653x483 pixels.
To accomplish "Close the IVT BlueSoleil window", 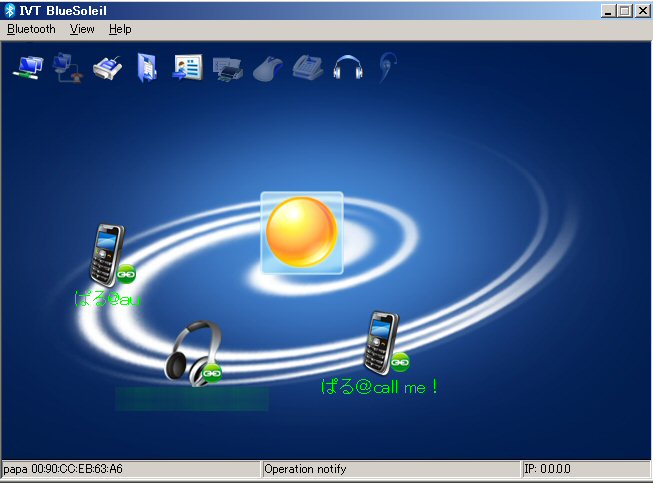I will [x=643, y=11].
